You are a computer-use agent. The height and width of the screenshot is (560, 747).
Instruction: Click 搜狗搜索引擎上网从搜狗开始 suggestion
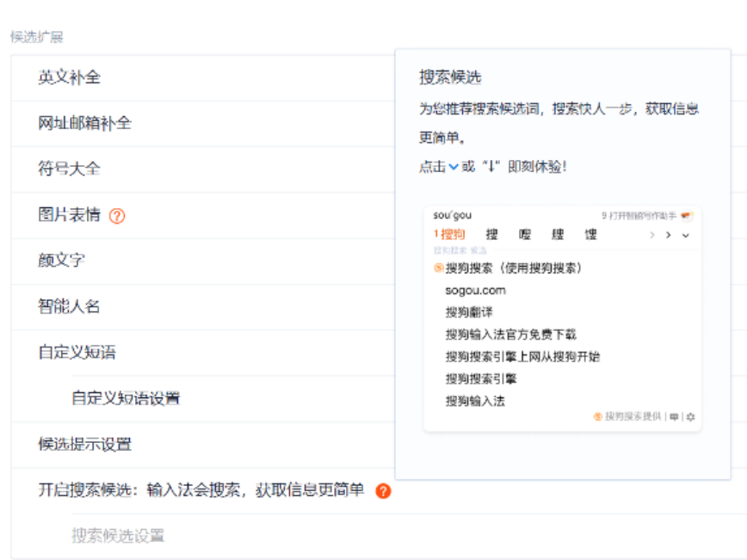click(522, 357)
